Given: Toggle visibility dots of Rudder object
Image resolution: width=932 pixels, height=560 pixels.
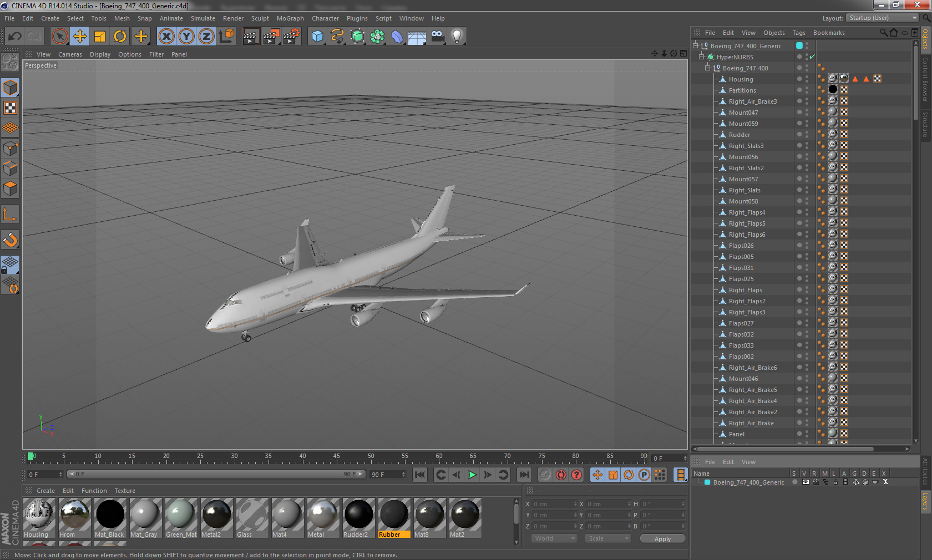Looking at the screenshot, I should [x=807, y=134].
